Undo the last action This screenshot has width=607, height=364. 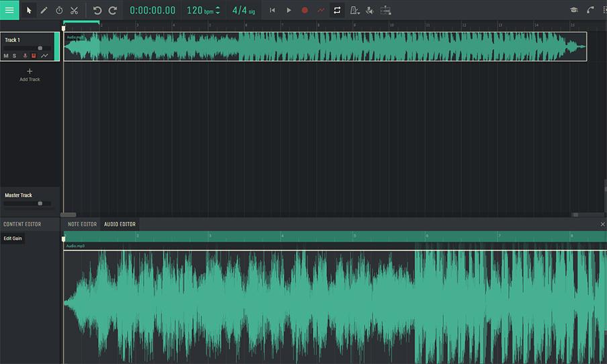click(x=97, y=11)
